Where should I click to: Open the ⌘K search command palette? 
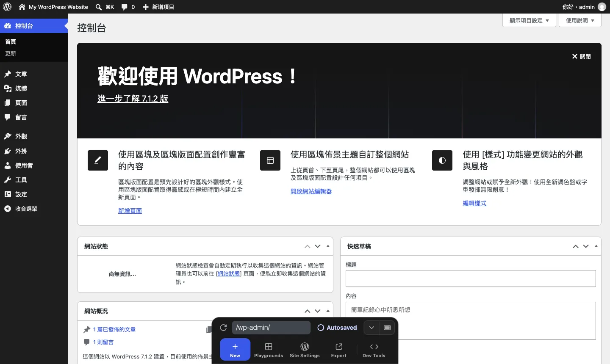(105, 7)
